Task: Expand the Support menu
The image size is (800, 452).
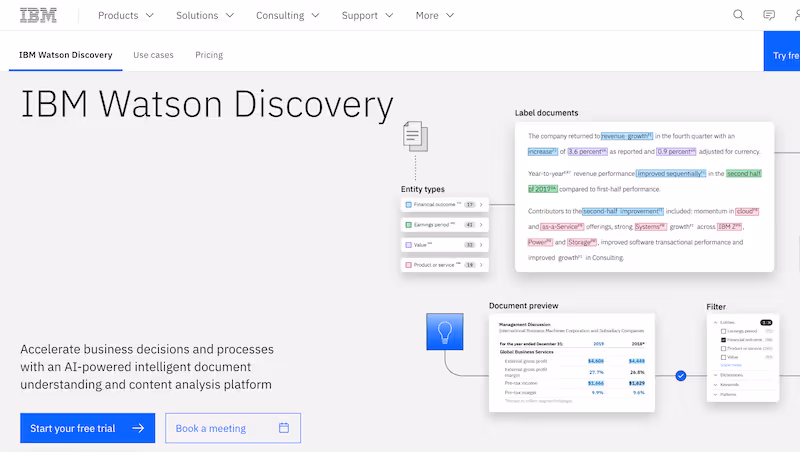Action: (x=367, y=15)
